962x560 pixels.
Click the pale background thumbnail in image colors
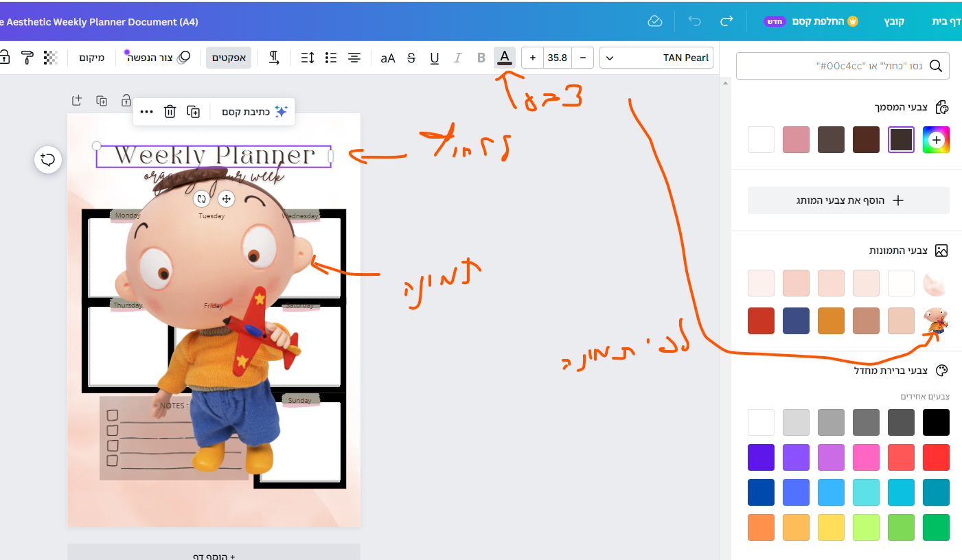tap(936, 283)
